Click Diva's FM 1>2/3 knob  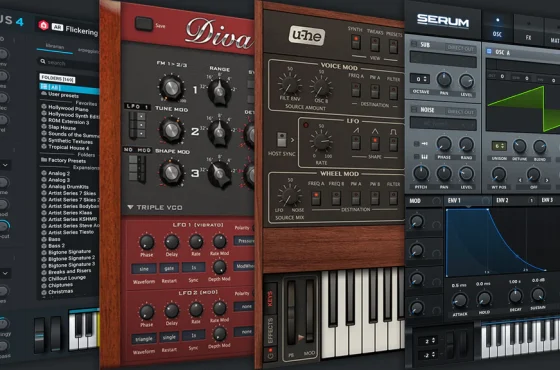(x=171, y=88)
